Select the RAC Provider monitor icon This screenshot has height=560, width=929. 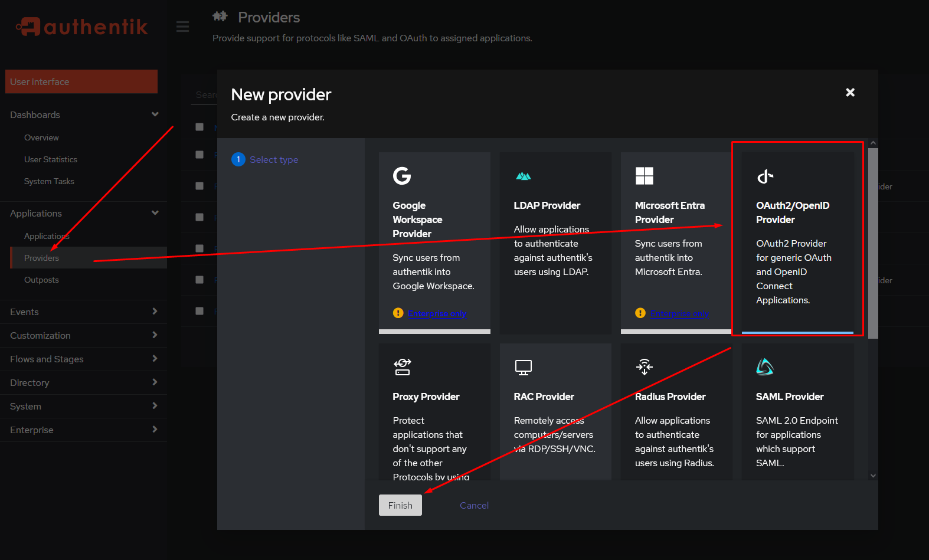(524, 368)
